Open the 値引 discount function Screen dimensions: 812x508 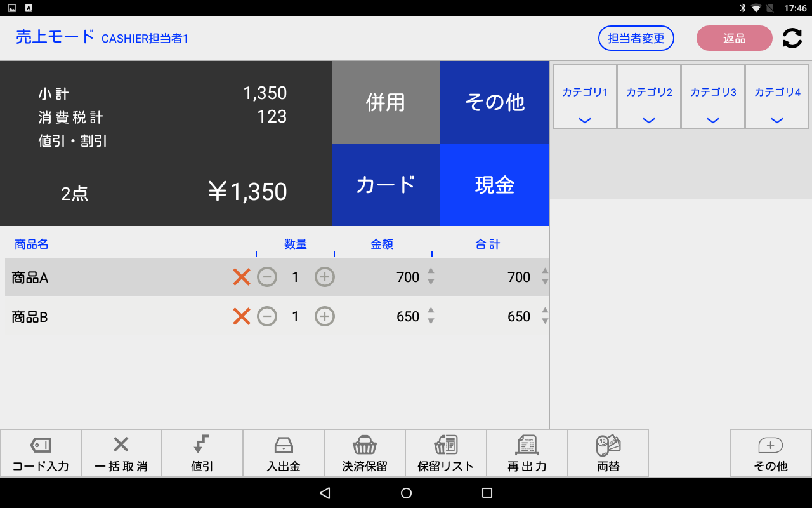[202, 453]
